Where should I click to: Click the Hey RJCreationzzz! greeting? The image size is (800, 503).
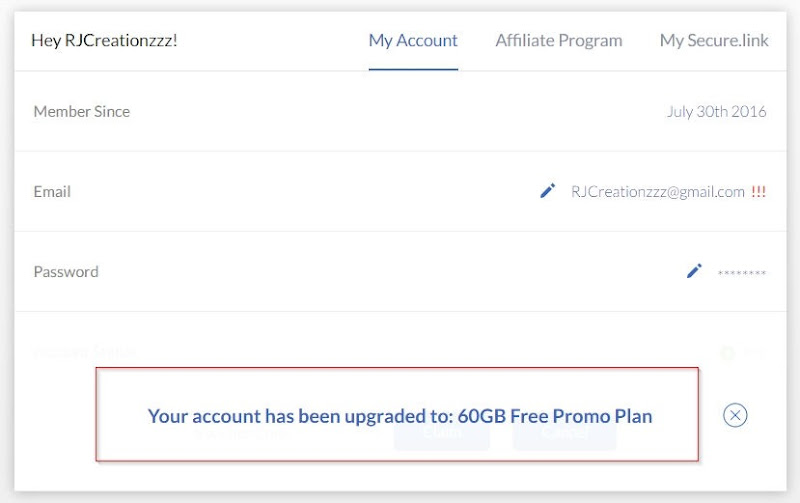pyautogui.click(x=104, y=41)
